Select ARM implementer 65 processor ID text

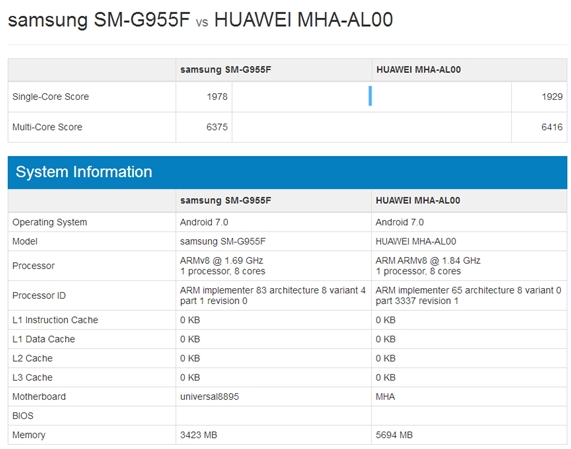point(469,295)
